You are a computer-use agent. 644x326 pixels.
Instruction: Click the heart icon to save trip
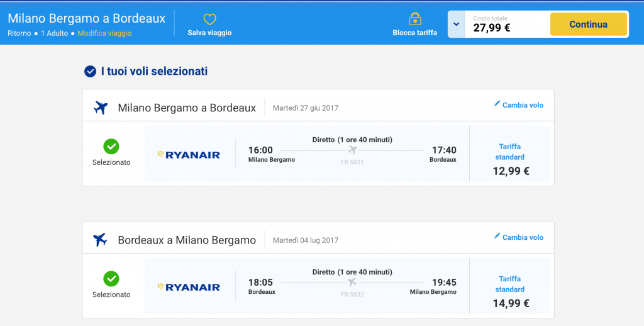(x=209, y=20)
